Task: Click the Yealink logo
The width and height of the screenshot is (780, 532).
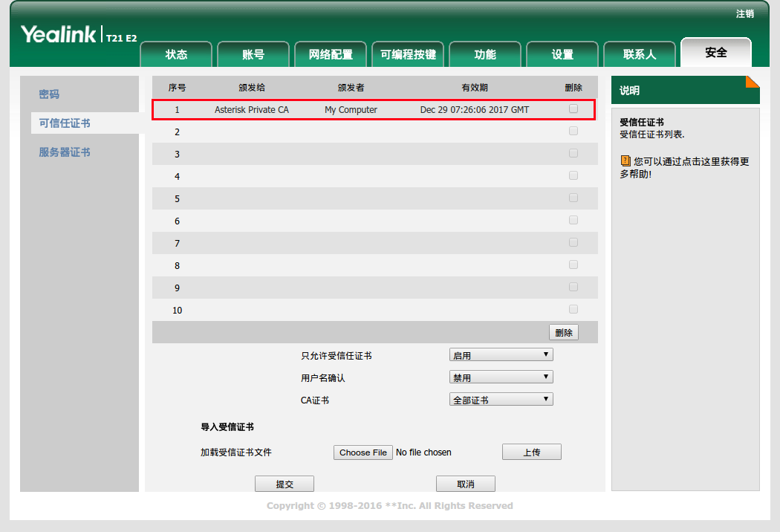Action: pos(59,34)
